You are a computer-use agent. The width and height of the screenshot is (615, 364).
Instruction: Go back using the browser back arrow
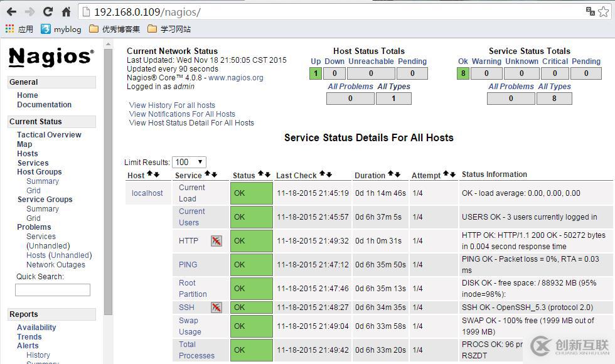coord(11,12)
